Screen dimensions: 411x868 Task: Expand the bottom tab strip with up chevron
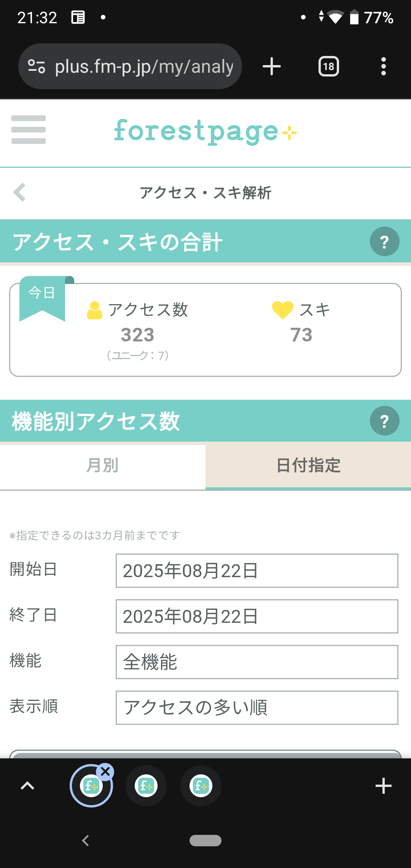[x=27, y=786]
